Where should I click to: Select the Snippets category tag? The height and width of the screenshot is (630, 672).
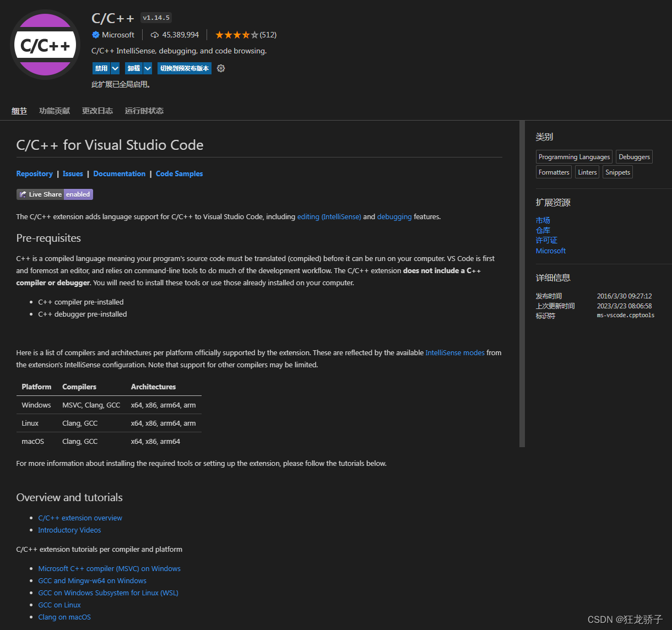tap(617, 172)
